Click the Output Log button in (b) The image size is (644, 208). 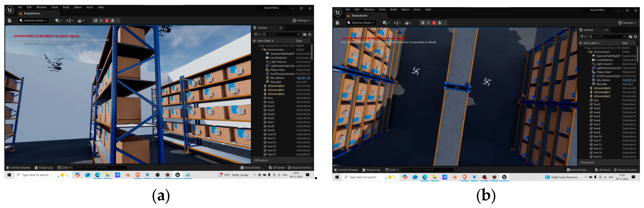(371, 170)
